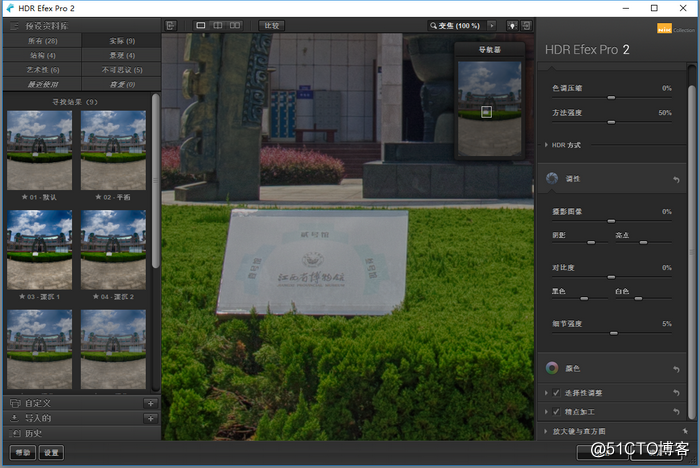Viewport: 700px width, 468px height.
Task: Show the 喜爱 (0) favorites presets
Action: [x=122, y=84]
